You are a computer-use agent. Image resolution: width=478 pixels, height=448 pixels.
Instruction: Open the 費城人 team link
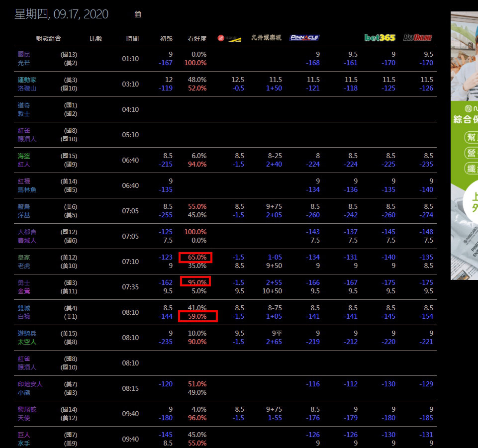pyautogui.click(x=27, y=241)
